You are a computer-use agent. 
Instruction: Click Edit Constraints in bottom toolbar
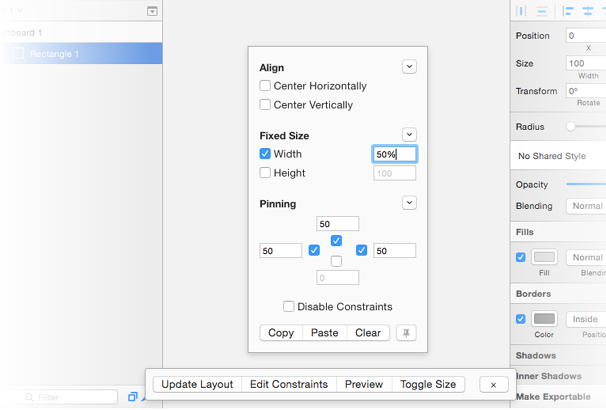(288, 385)
